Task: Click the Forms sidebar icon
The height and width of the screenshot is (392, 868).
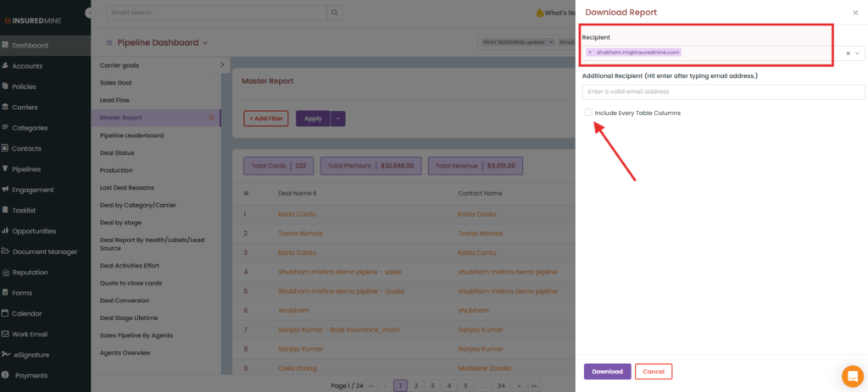Action: tap(5, 292)
